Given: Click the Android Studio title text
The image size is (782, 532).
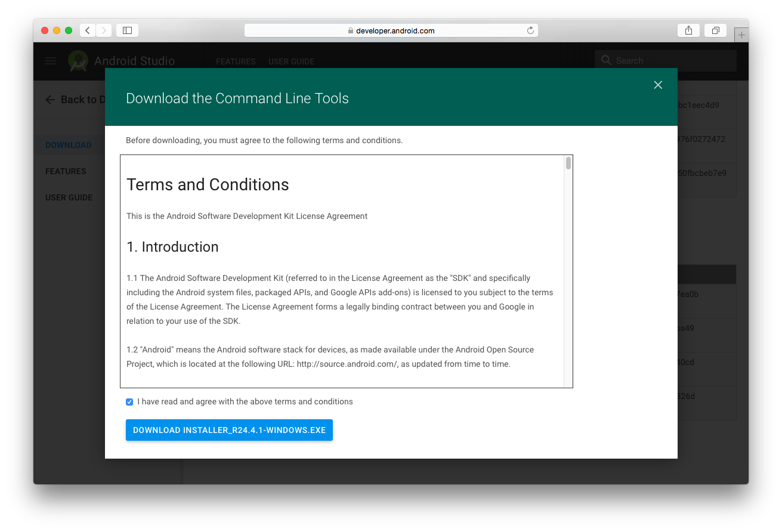Looking at the screenshot, I should (x=135, y=61).
